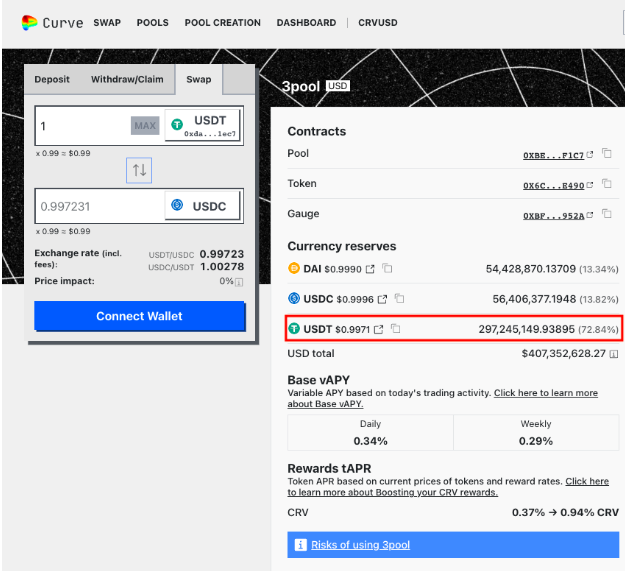Click the output amount field 0.997231
Viewport: 625px width, 579px height.
(100, 206)
